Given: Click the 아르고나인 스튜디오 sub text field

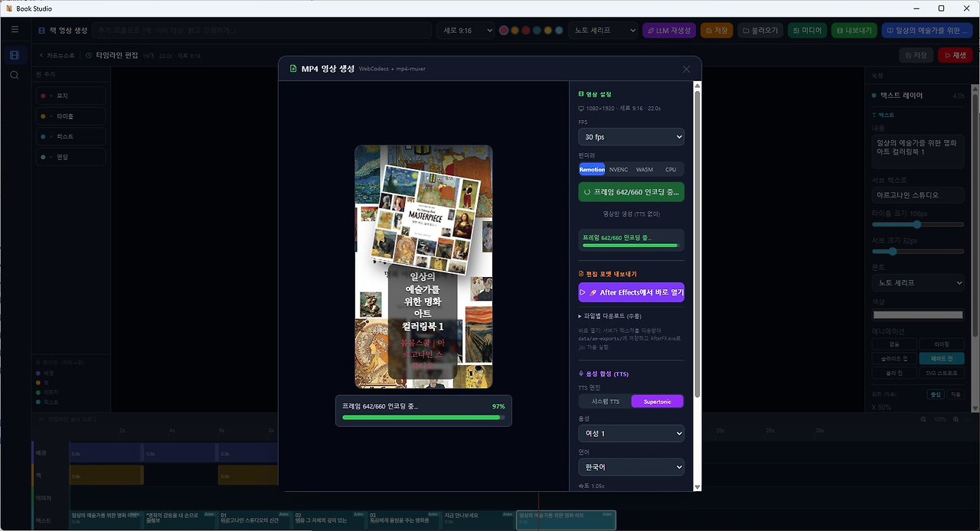Looking at the screenshot, I should tap(918, 195).
